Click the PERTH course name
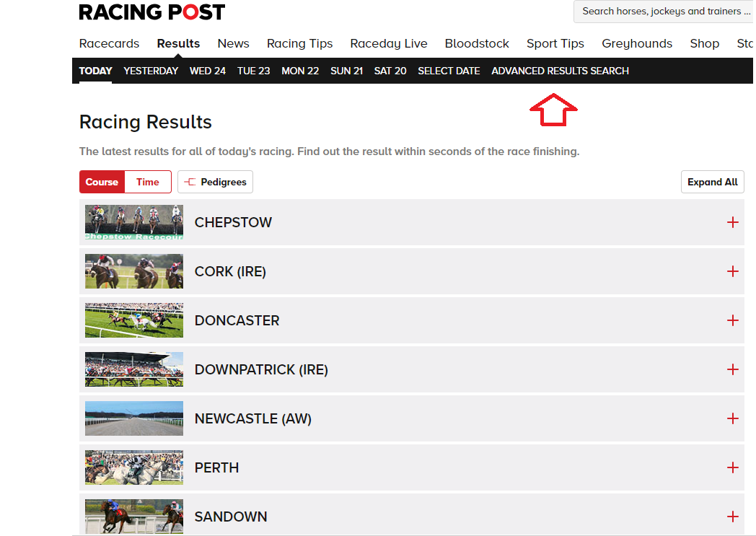The width and height of the screenshot is (756, 536). click(x=217, y=467)
